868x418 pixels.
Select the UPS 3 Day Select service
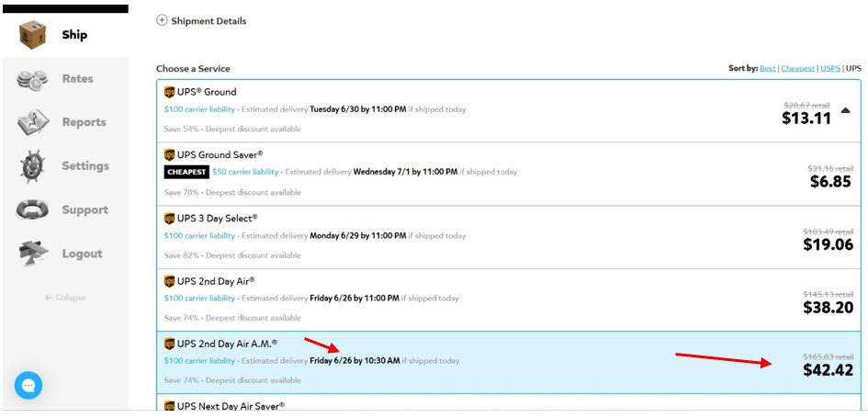pyautogui.click(x=508, y=237)
